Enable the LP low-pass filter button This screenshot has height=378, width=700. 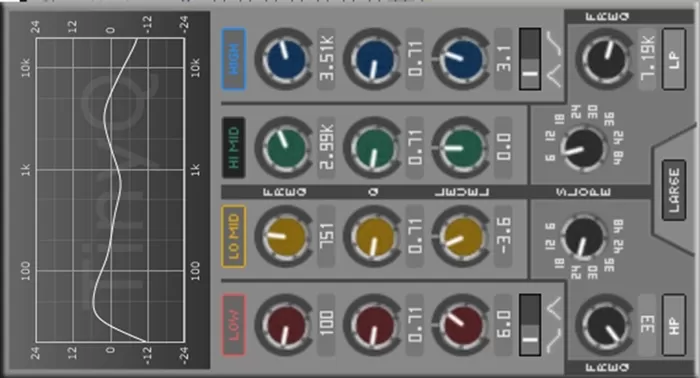point(674,59)
